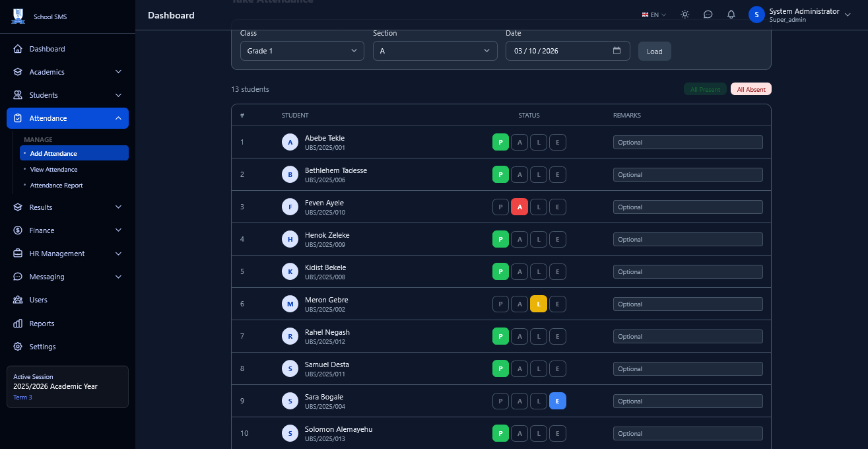Click the System Administrator avatar
868x449 pixels.
(756, 15)
